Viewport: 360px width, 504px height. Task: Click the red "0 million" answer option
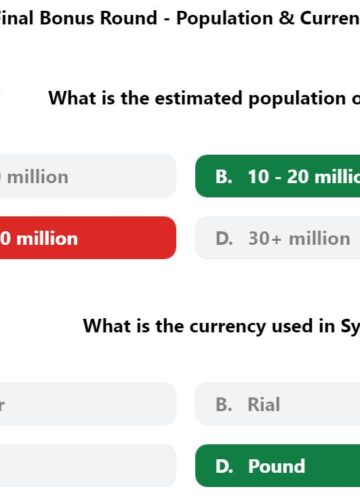tap(88, 238)
